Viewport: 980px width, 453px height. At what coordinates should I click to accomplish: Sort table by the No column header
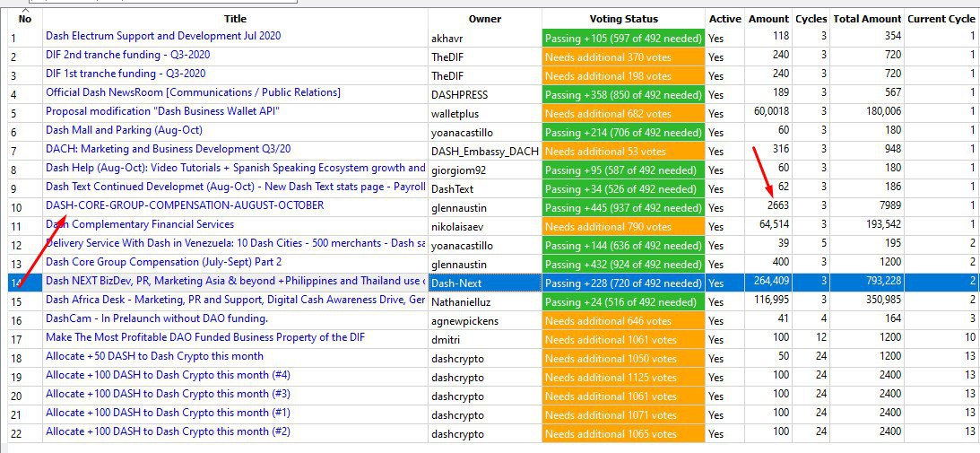[x=25, y=19]
